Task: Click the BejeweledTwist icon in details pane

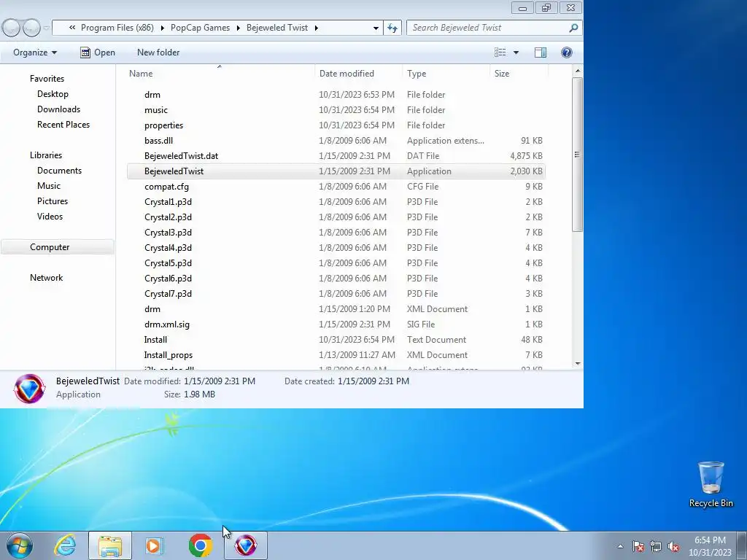Action: (x=29, y=388)
